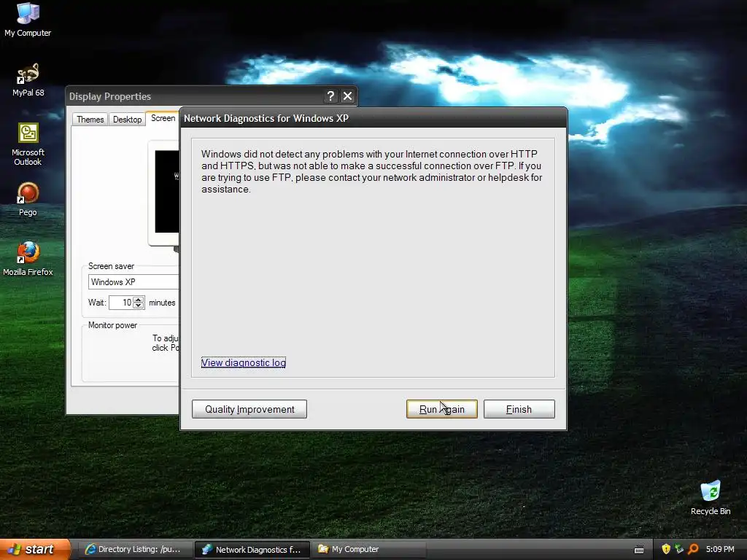Image resolution: width=747 pixels, height=560 pixels.
Task: Click the on-screen keyboard tray icon
Action: tap(639, 550)
